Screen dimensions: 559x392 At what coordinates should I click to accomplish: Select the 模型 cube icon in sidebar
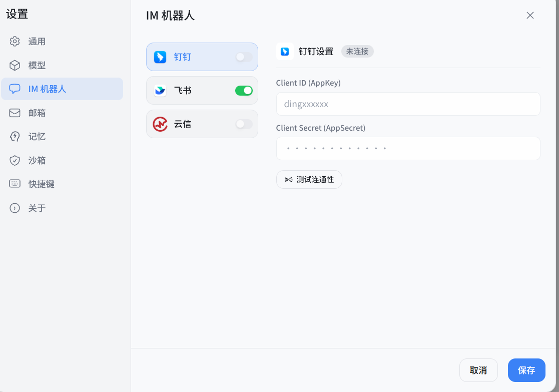coord(15,65)
